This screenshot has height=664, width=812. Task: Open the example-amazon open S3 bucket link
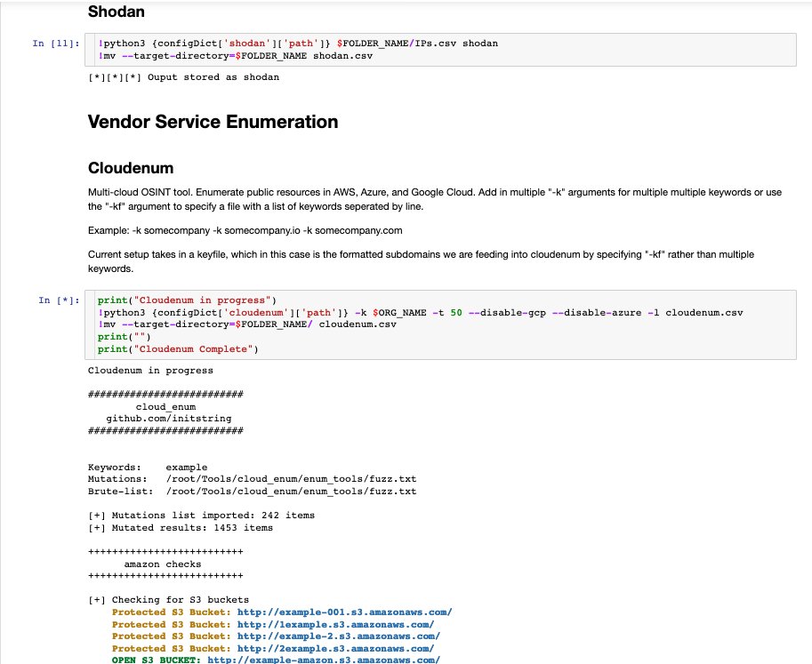[x=324, y=660]
